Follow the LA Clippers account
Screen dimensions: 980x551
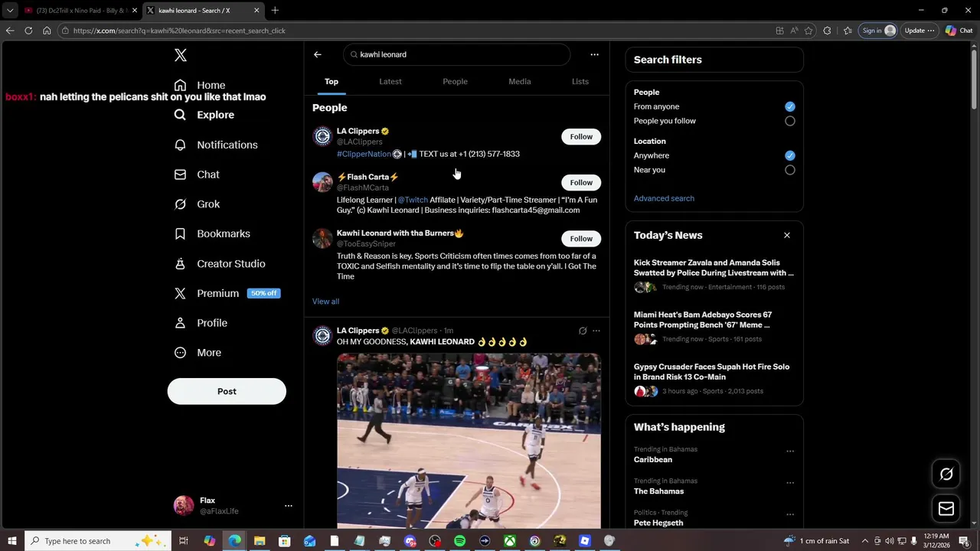pyautogui.click(x=581, y=136)
